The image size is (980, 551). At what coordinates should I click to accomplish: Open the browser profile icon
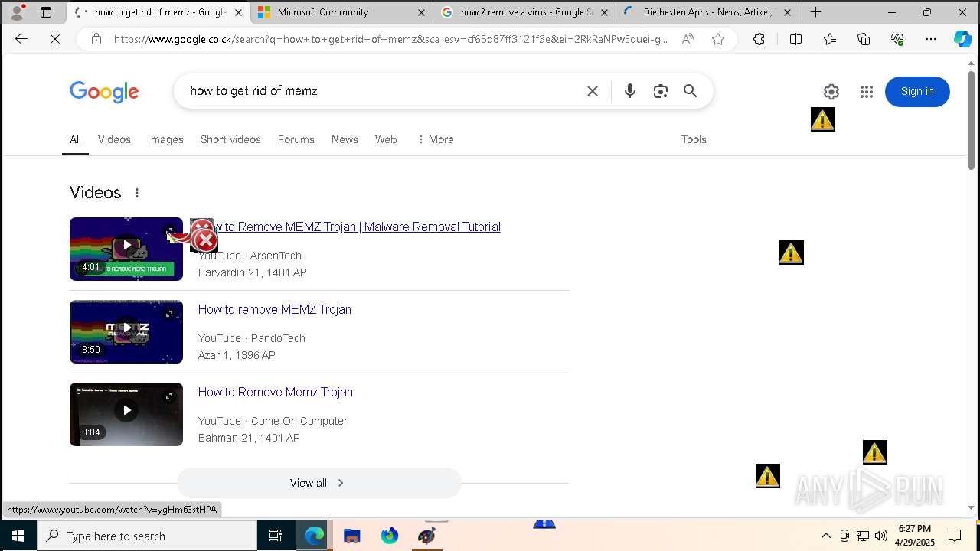point(17,12)
